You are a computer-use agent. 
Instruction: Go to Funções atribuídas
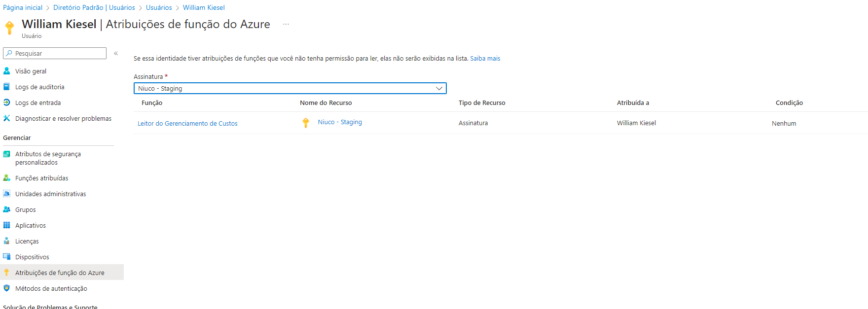(42, 178)
